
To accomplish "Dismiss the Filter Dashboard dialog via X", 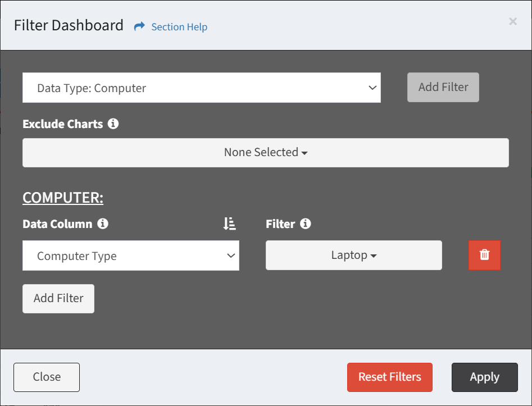I will point(513,21).
